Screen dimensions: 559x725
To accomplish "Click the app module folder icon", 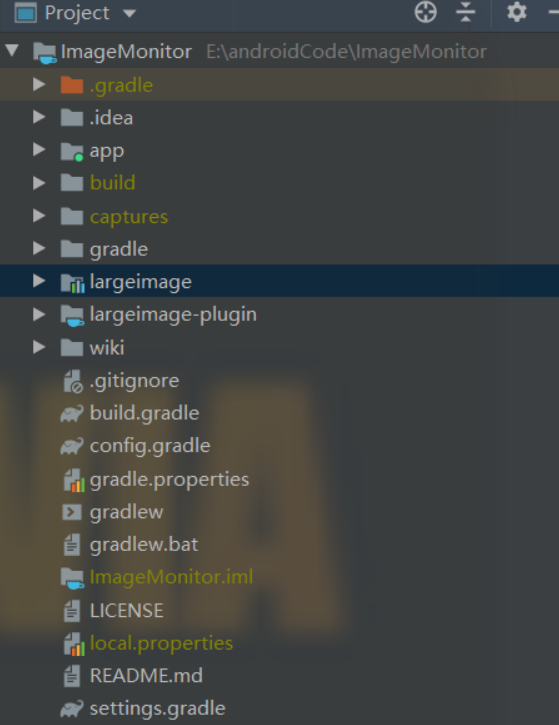I will [72, 151].
